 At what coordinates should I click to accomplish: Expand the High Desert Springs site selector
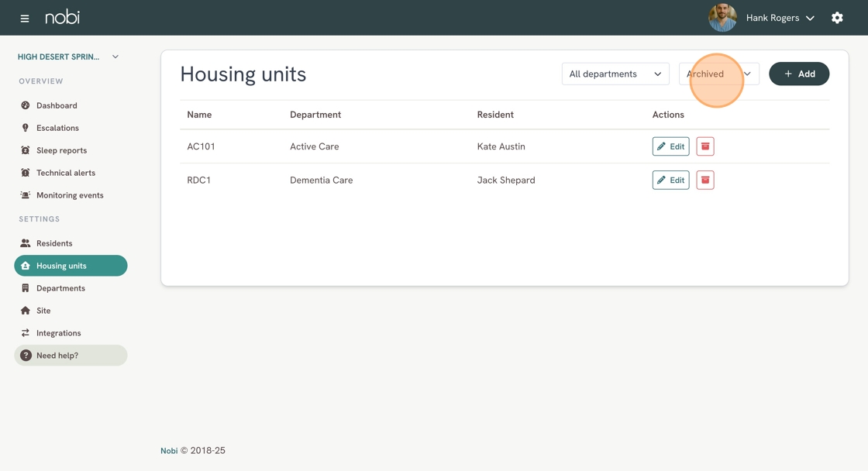[68, 57]
